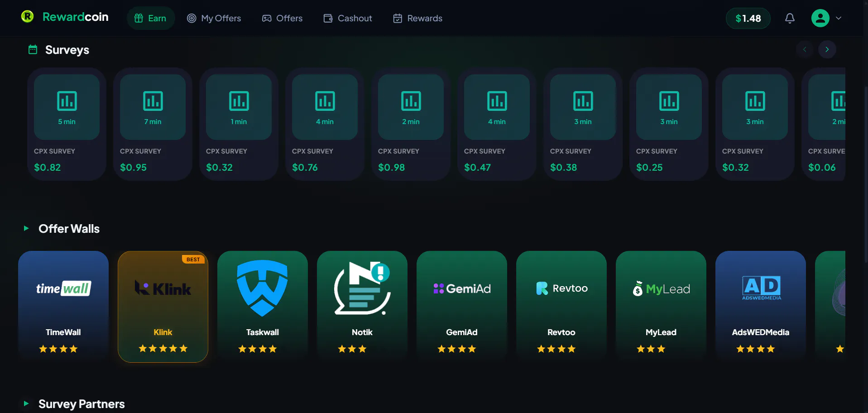Open the GemiAd offer wall
This screenshot has width=868, height=413.
[x=462, y=307]
